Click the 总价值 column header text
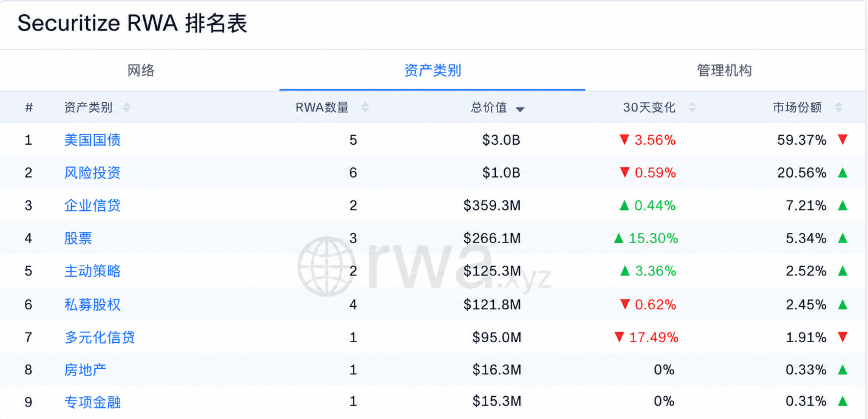 (489, 108)
